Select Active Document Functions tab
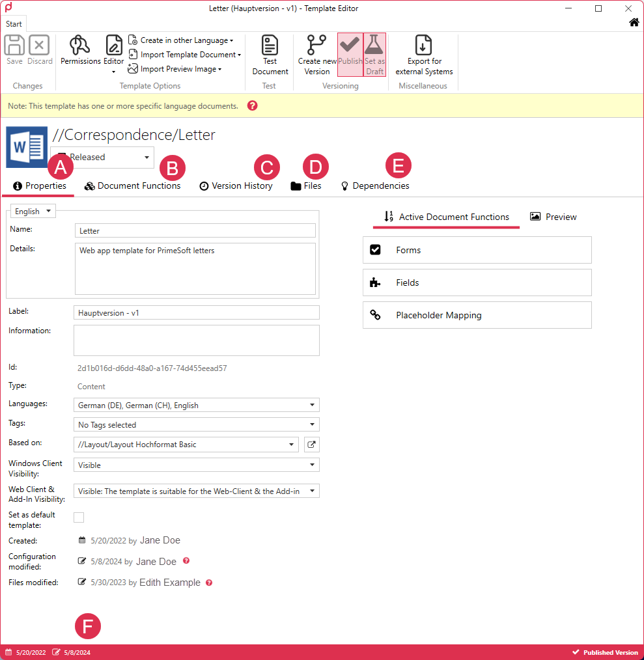644x660 pixels. click(447, 217)
